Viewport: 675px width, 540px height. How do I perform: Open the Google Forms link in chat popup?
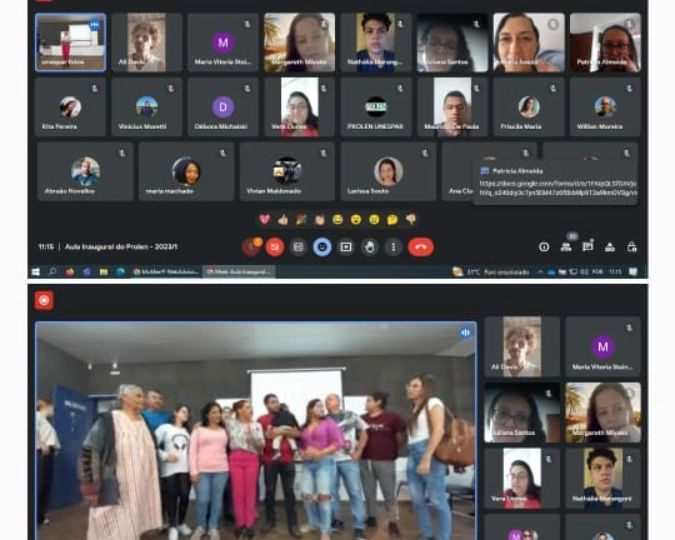coord(558,188)
